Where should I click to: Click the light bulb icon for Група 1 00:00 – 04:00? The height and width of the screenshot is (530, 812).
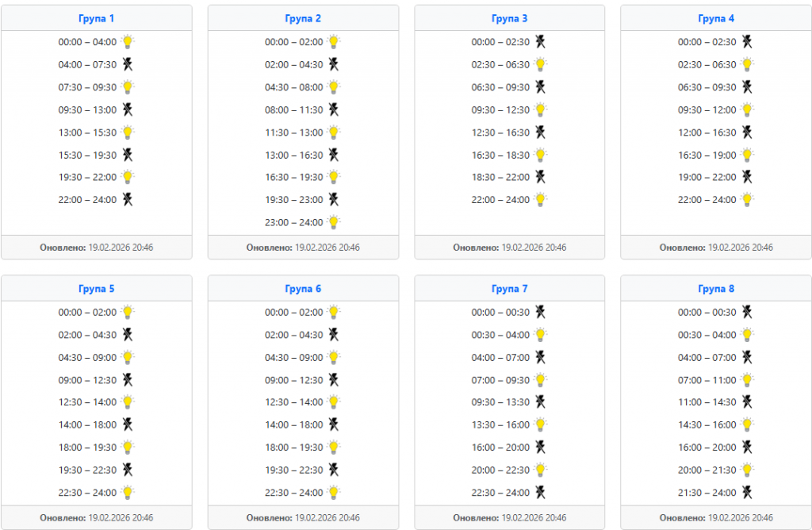(128, 42)
